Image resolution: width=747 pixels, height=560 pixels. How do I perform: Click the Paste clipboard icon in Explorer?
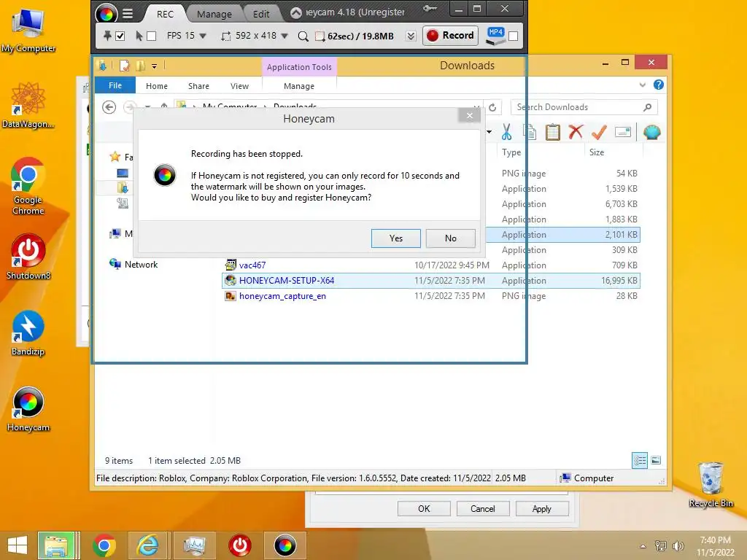coord(553,132)
